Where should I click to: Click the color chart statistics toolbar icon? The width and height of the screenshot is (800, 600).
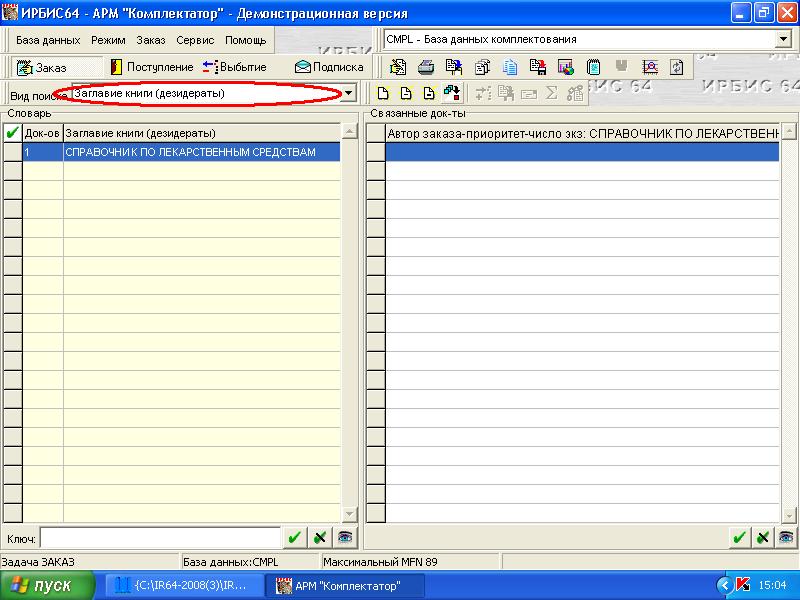coord(566,67)
